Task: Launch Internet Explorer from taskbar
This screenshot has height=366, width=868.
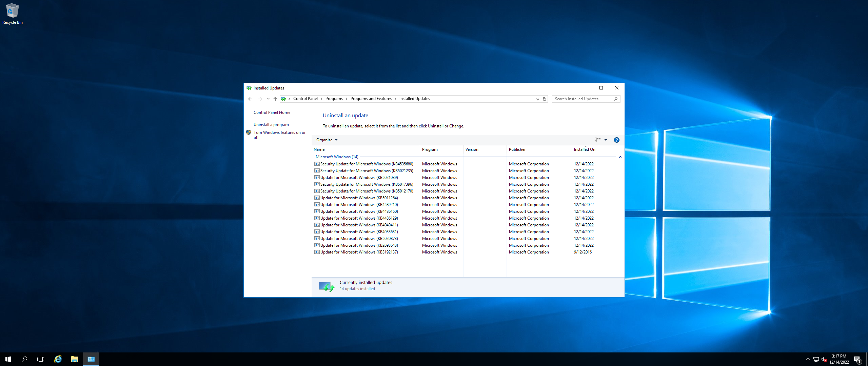Action: 58,359
